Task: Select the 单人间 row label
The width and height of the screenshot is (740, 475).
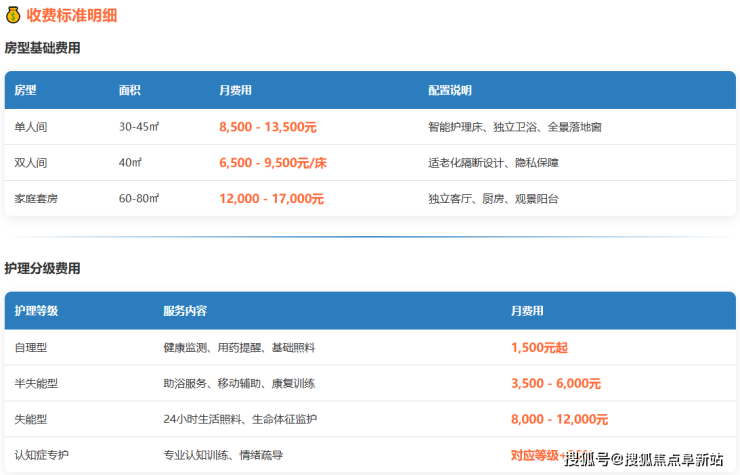Action: click(x=31, y=127)
